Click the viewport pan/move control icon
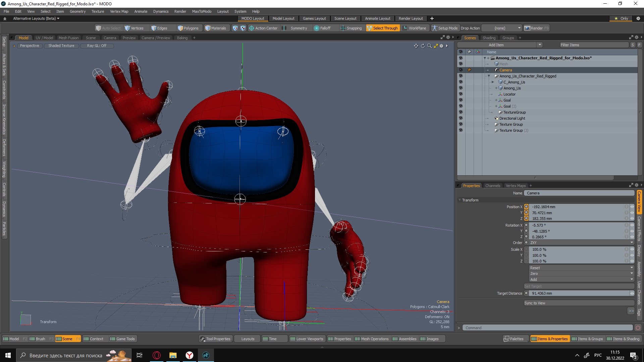 click(416, 46)
